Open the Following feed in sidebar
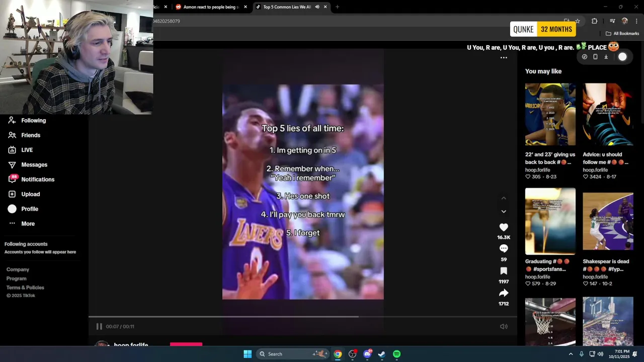Screen dimensions: 644x362 (x=27, y=121)
